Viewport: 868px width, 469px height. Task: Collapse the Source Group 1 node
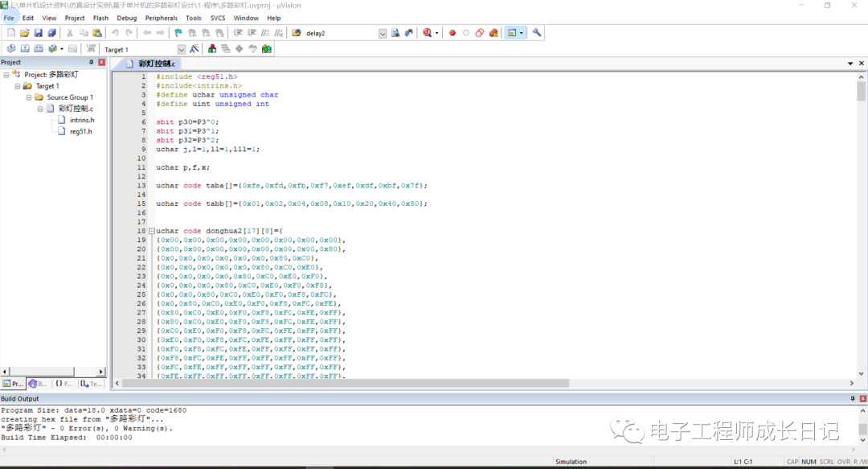pos(29,97)
